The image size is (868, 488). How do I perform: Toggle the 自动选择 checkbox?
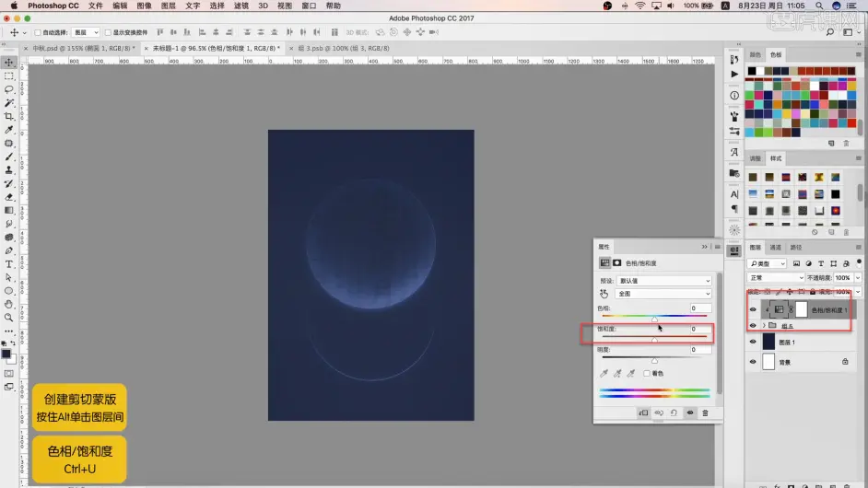(38, 32)
